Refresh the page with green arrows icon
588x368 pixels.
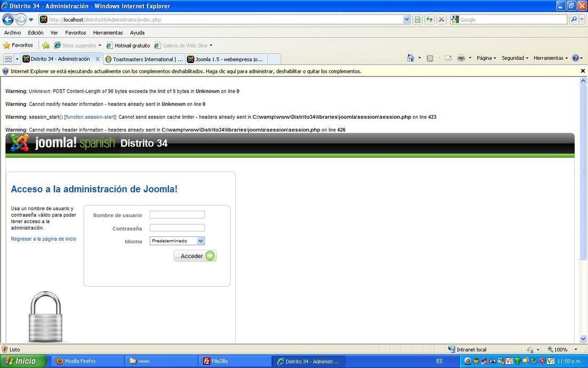point(429,19)
